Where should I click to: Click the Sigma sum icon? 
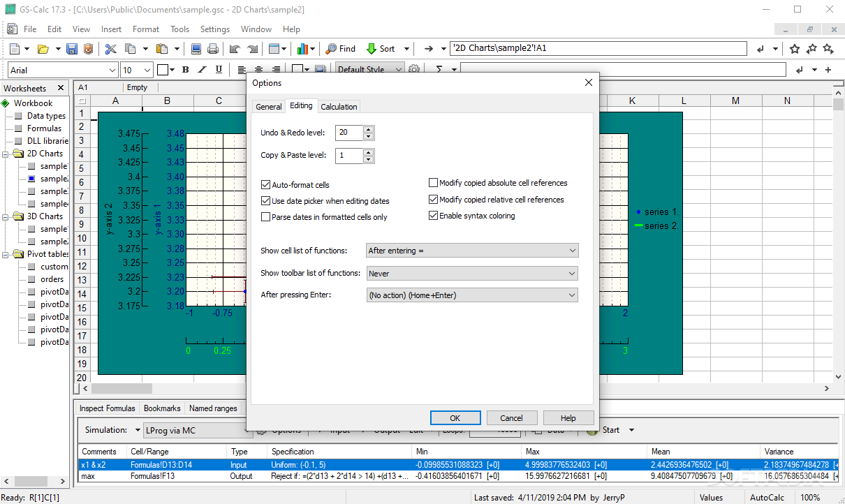click(x=439, y=70)
